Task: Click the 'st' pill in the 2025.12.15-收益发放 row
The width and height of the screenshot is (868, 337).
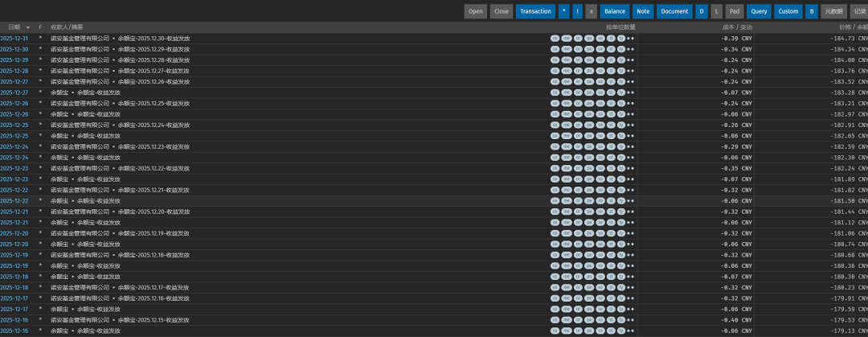Action: tap(611, 320)
